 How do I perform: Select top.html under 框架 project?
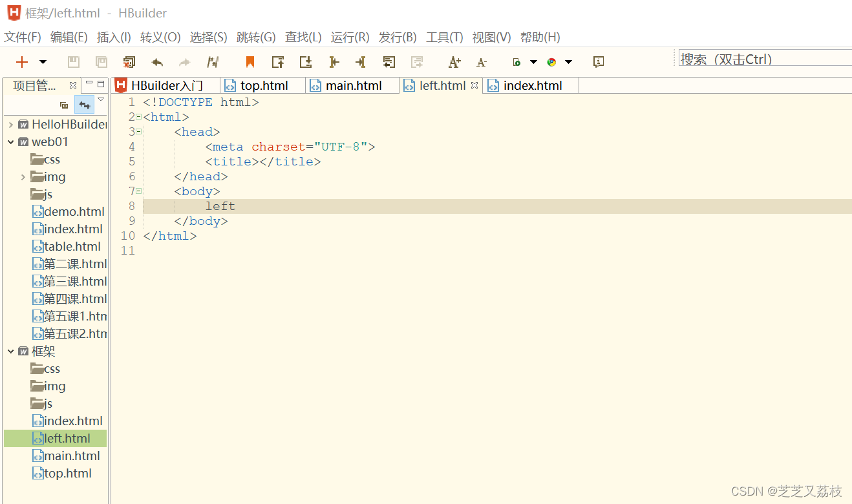tap(62, 474)
